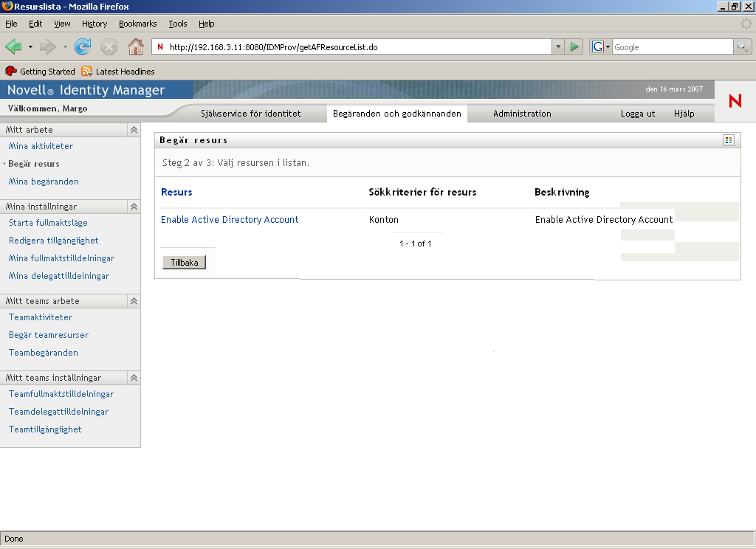The height and width of the screenshot is (549, 756).
Task: Click the Sökkriterier för resurs column header
Action: tap(422, 192)
